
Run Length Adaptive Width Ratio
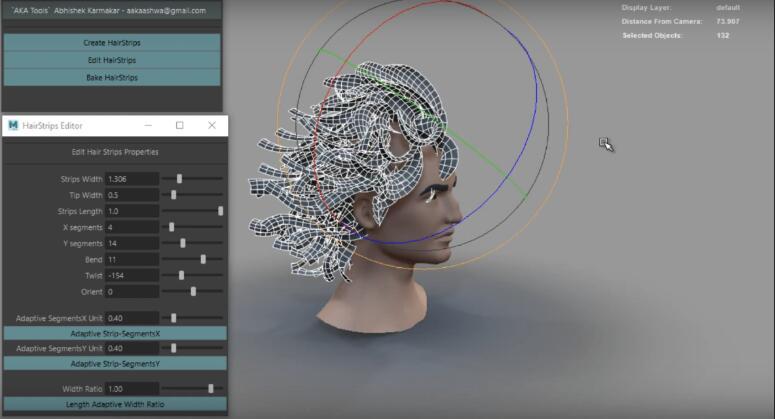pos(115,404)
